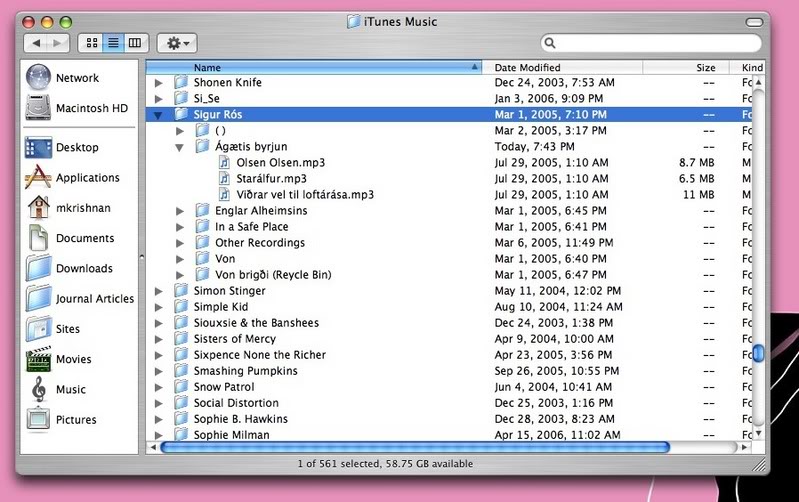
Task: Collapse the Sigur Rós folder
Action: pos(158,115)
